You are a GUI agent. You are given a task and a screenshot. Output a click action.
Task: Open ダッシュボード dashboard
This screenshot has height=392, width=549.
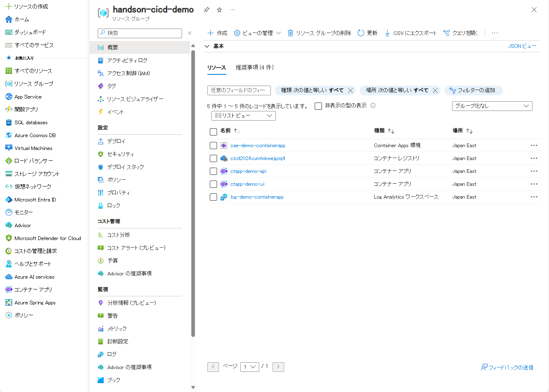30,32
